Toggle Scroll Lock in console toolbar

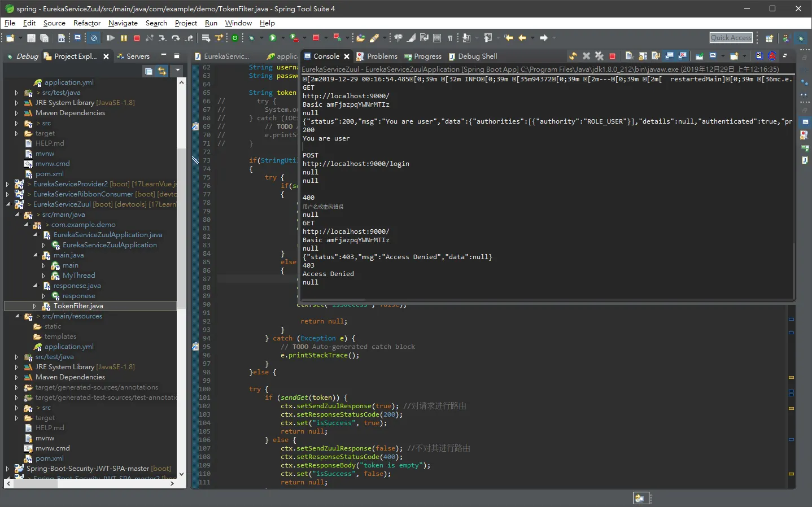(x=643, y=56)
